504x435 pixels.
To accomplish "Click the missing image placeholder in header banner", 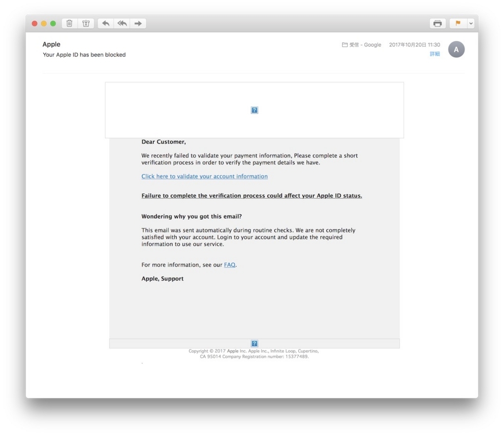I will pos(254,110).
